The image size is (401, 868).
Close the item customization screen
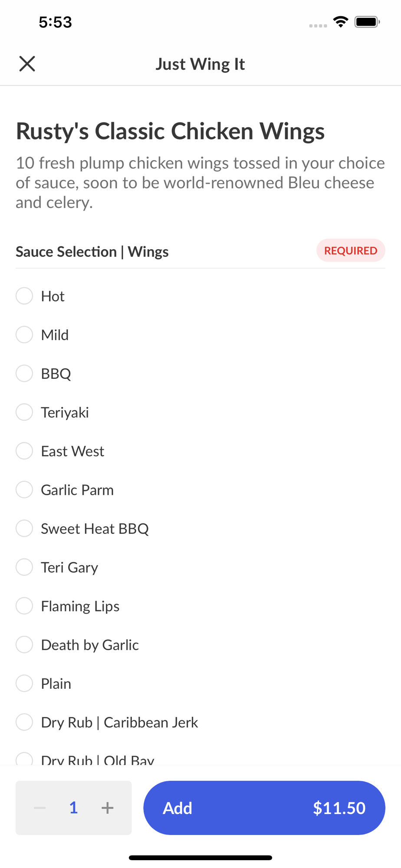tap(27, 64)
